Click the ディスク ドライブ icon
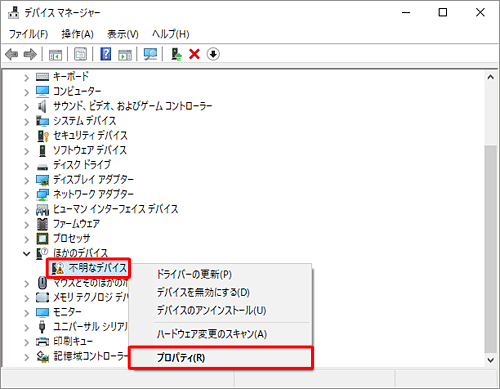 click(x=42, y=166)
